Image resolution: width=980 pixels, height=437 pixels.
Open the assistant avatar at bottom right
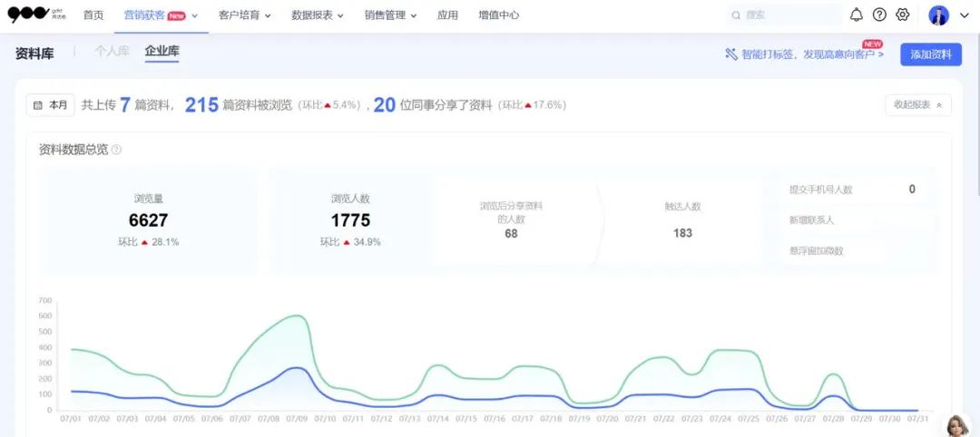pos(959,425)
